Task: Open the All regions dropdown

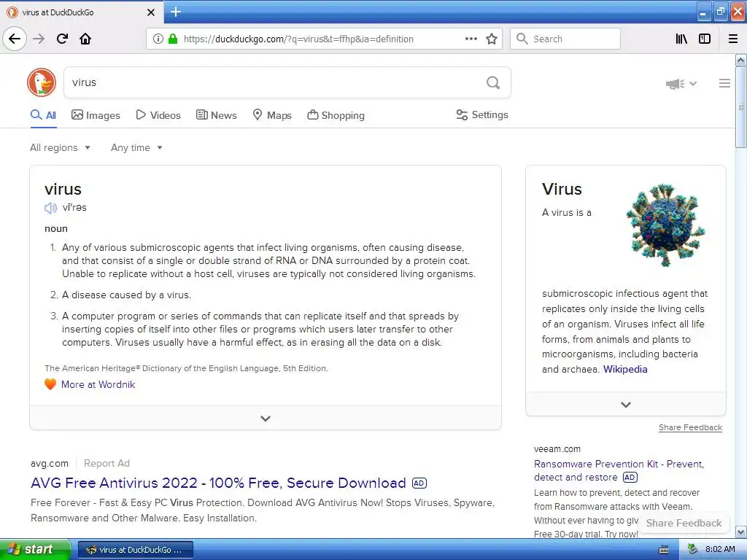Action: point(60,147)
